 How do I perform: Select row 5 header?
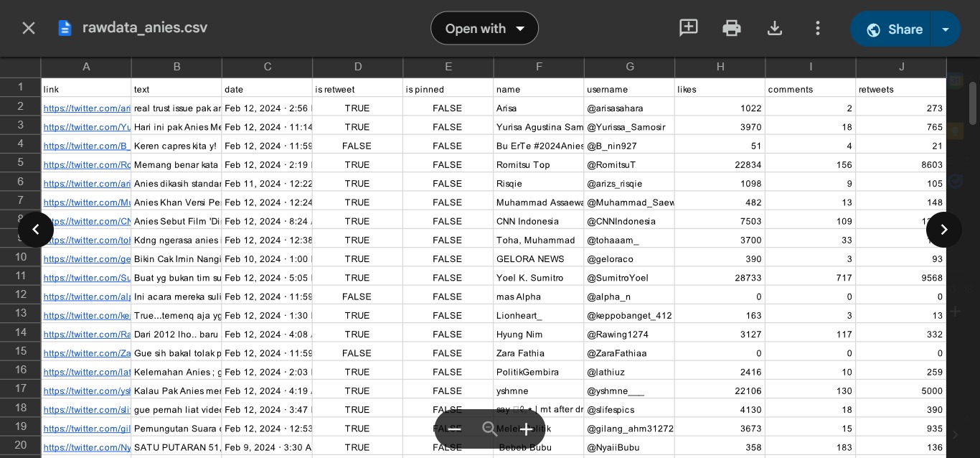tap(21, 162)
